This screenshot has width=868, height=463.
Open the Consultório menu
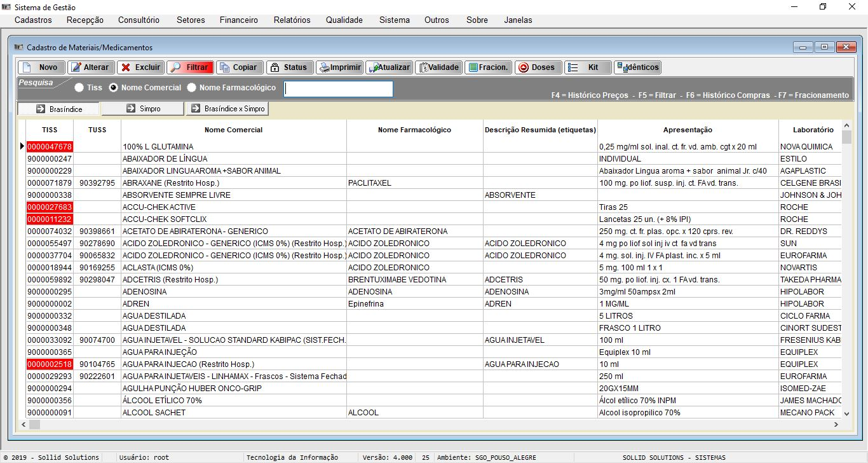pyautogui.click(x=139, y=20)
